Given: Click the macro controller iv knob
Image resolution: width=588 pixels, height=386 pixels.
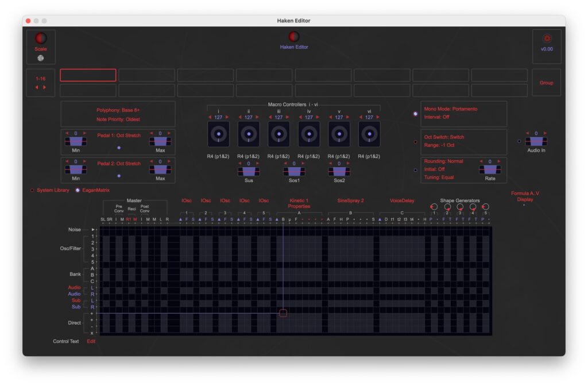Looking at the screenshot, I should [308, 134].
